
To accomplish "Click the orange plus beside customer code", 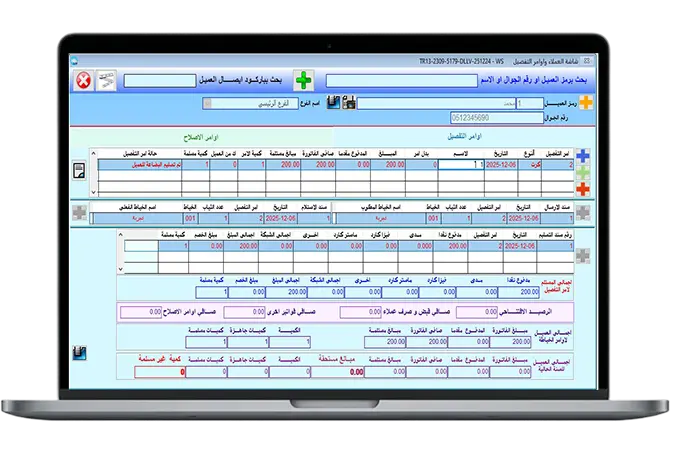I will 585,103.
